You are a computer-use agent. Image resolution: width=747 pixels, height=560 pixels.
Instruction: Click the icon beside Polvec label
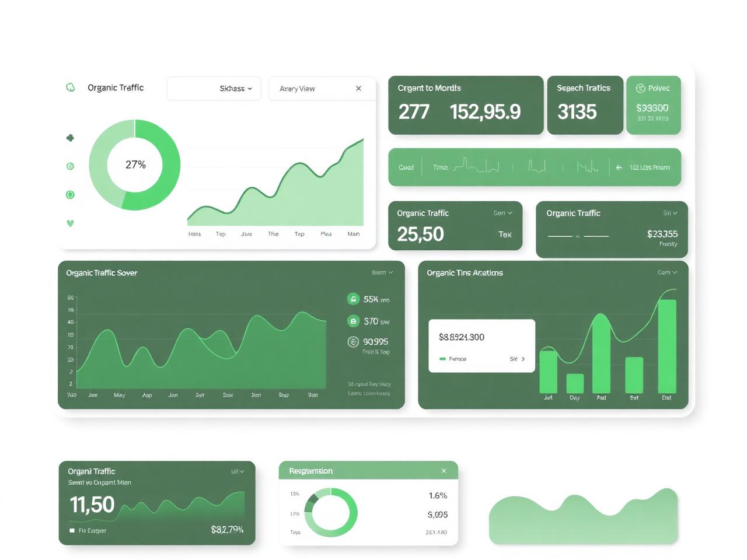point(640,88)
